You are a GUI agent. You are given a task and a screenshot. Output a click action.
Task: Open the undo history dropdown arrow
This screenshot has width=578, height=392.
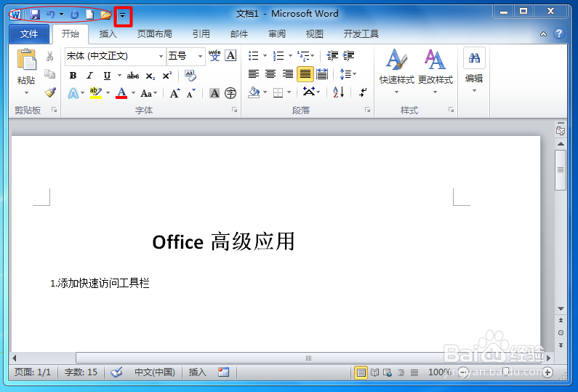tap(62, 15)
